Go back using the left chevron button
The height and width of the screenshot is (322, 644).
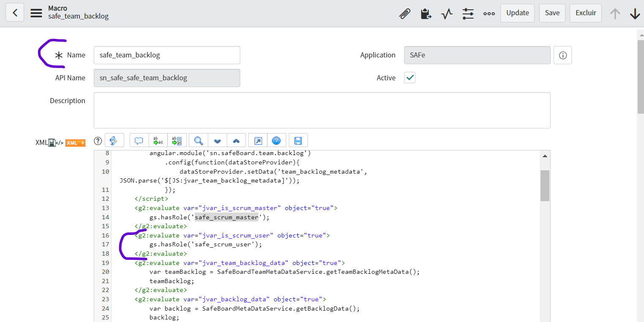pos(15,13)
